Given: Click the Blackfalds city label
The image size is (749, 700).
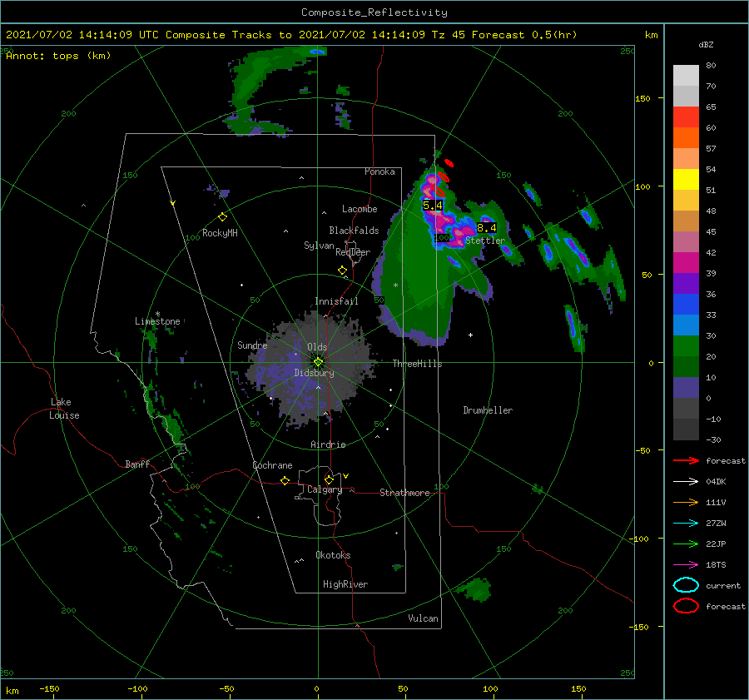Looking at the screenshot, I should 354,231.
